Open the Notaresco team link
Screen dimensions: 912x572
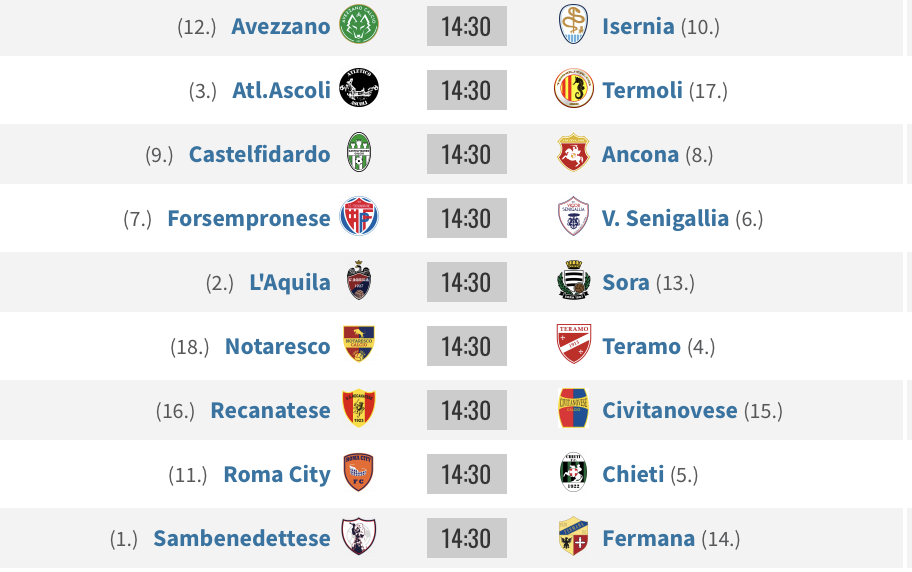(277, 346)
